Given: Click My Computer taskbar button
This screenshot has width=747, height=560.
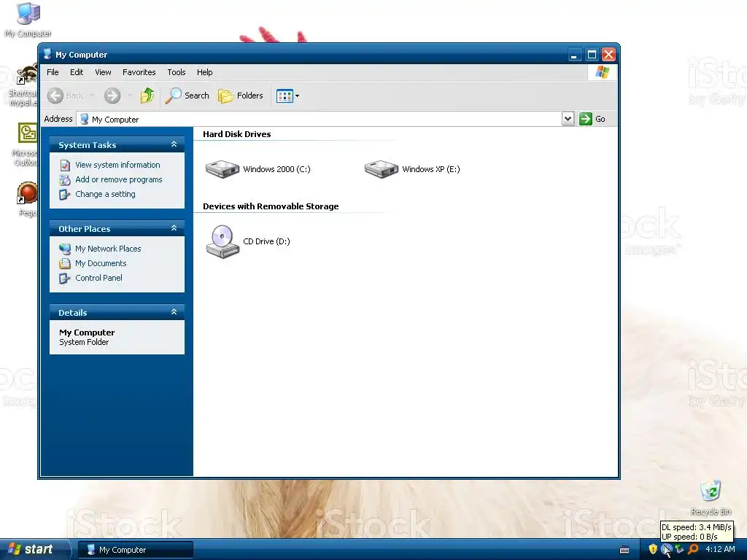Looking at the screenshot, I should click(x=135, y=550).
